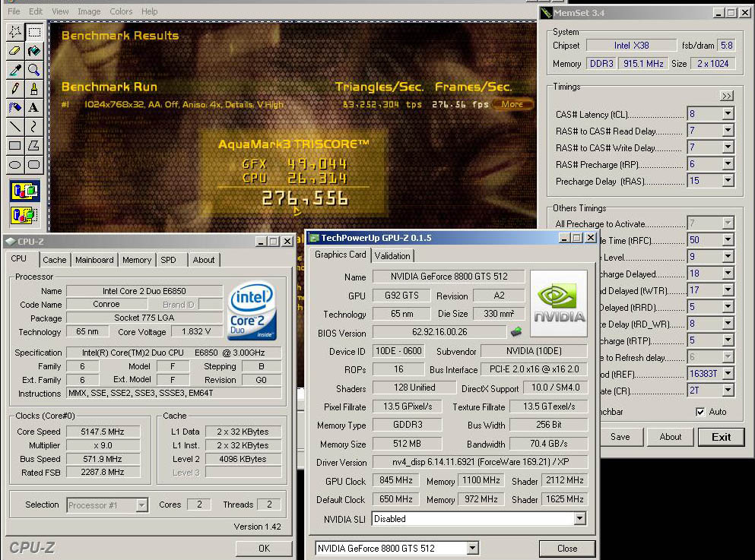This screenshot has width=755, height=560.
Task: Open the View menu in Paint
Action: 60,11
